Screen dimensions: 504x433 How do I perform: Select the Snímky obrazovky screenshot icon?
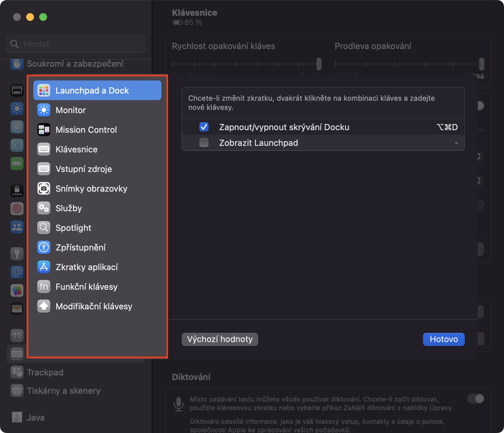tap(44, 189)
